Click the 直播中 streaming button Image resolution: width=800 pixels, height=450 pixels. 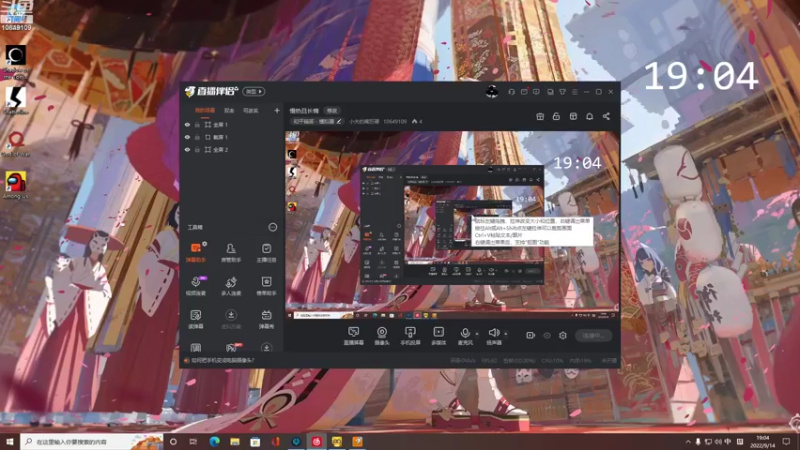[593, 335]
